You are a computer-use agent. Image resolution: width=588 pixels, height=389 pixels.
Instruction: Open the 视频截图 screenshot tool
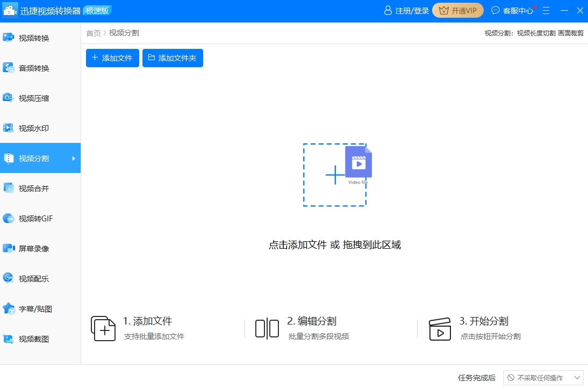tap(32, 338)
